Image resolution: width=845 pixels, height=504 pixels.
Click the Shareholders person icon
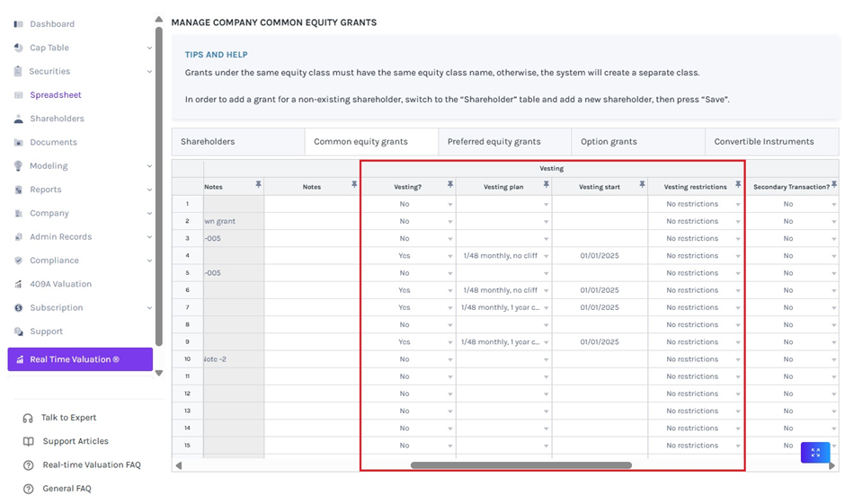[19, 119]
